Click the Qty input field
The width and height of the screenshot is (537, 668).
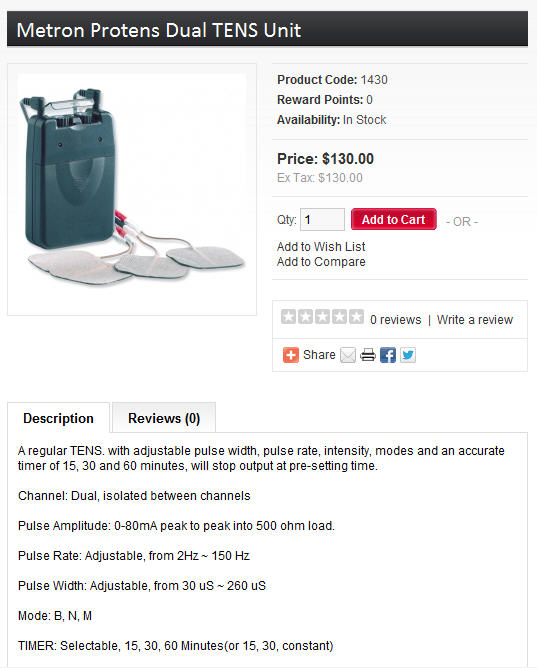click(322, 219)
